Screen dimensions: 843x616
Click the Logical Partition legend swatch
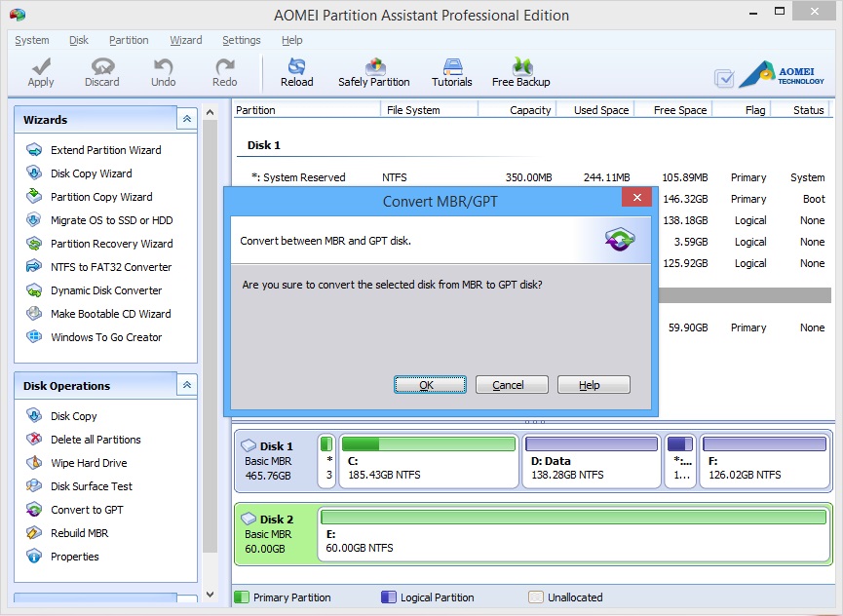389,597
